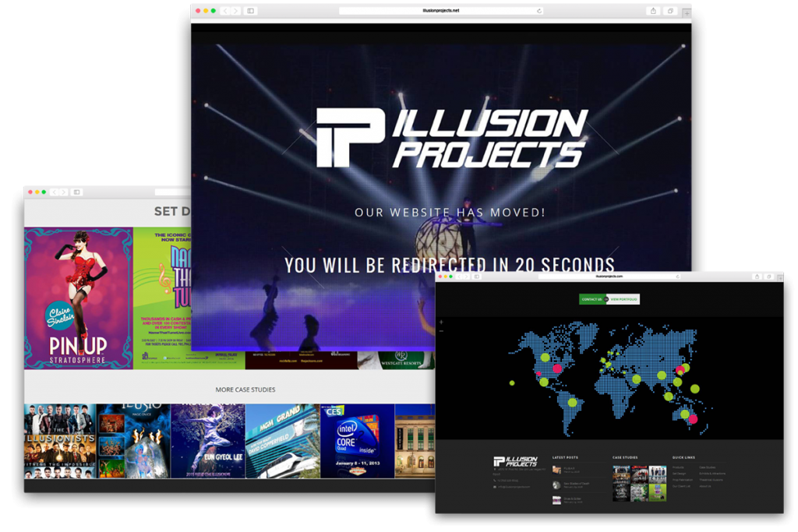Open the Intel Core CES case study
Image resolution: width=798 pixels, height=532 pixels.
[x=357, y=440]
